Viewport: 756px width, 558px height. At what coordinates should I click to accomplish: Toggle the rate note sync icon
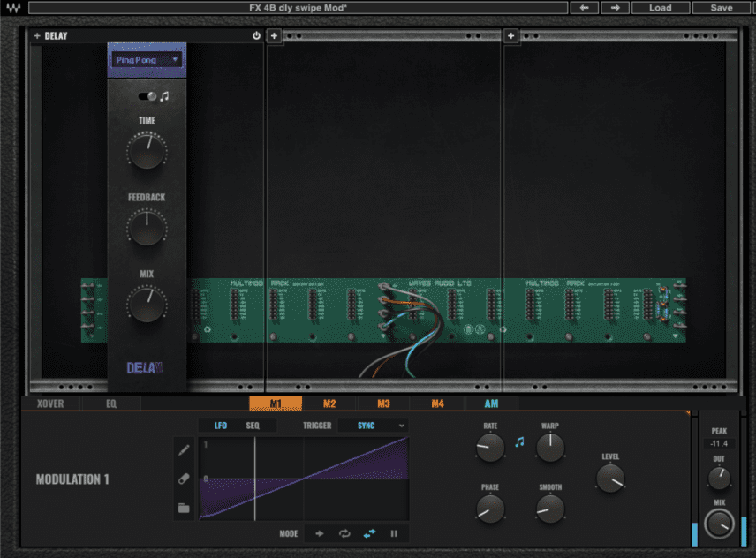(x=519, y=441)
